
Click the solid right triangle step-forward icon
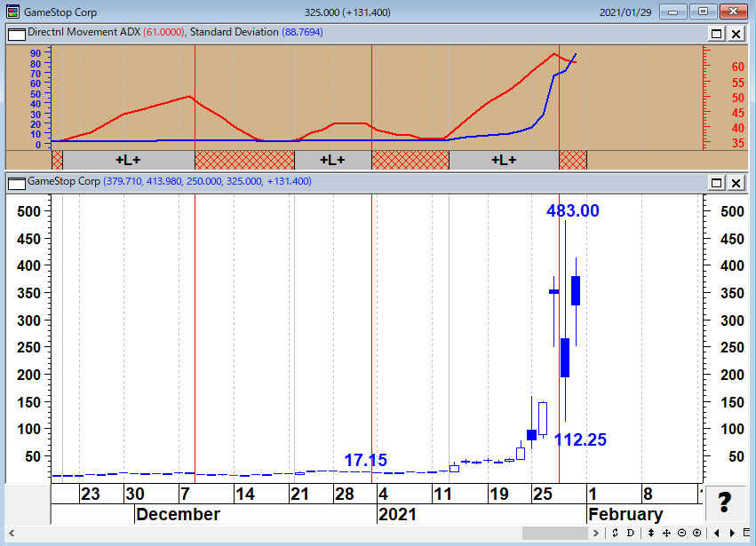tap(732, 533)
